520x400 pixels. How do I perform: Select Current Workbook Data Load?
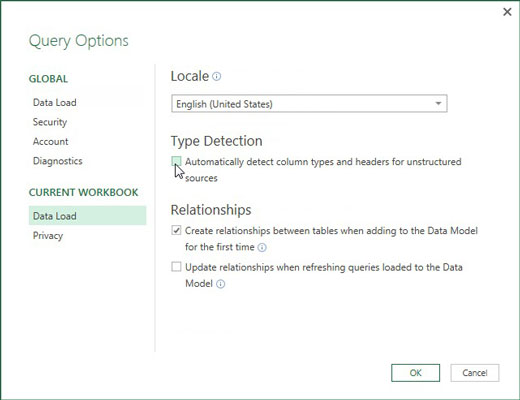click(87, 216)
